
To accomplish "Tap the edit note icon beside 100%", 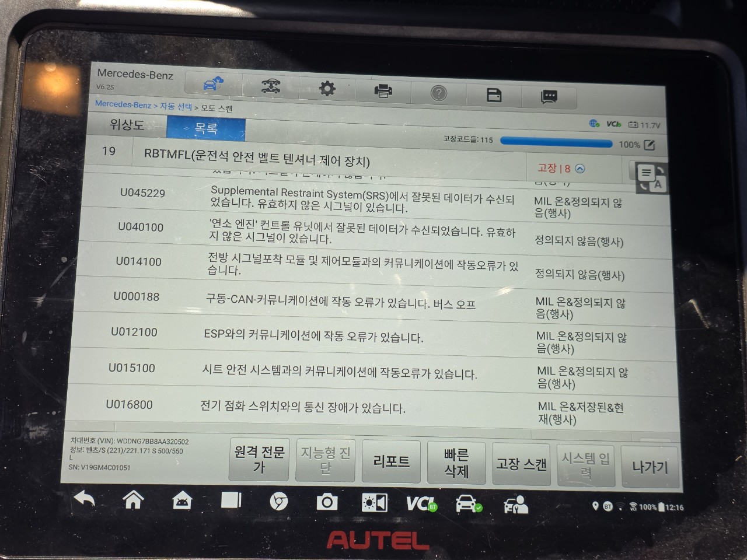I will [x=650, y=145].
